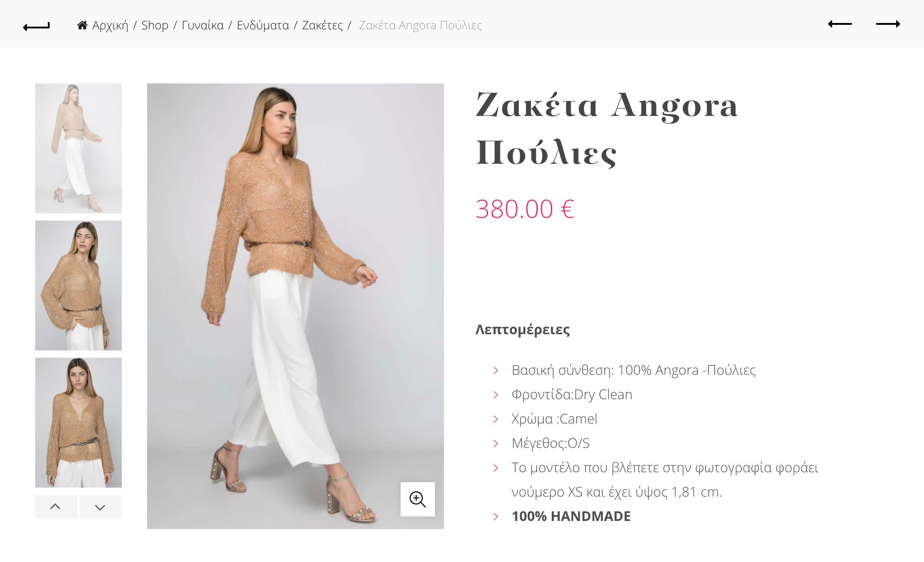
Task: Go to next product arrow
Action: tap(888, 24)
